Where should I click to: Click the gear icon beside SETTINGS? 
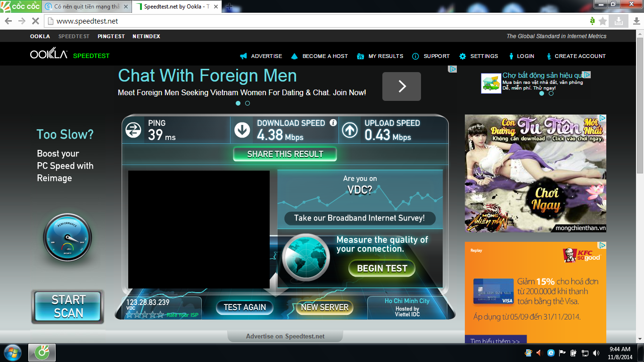tap(462, 56)
